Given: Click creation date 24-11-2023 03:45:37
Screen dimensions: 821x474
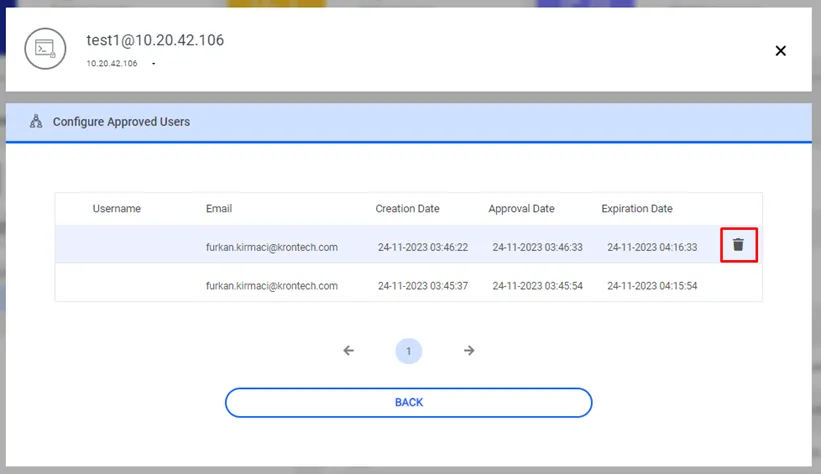Looking at the screenshot, I should [423, 286].
